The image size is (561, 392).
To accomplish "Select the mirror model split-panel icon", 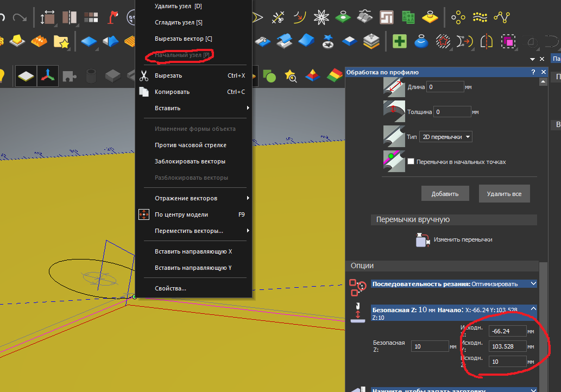I will [x=70, y=17].
